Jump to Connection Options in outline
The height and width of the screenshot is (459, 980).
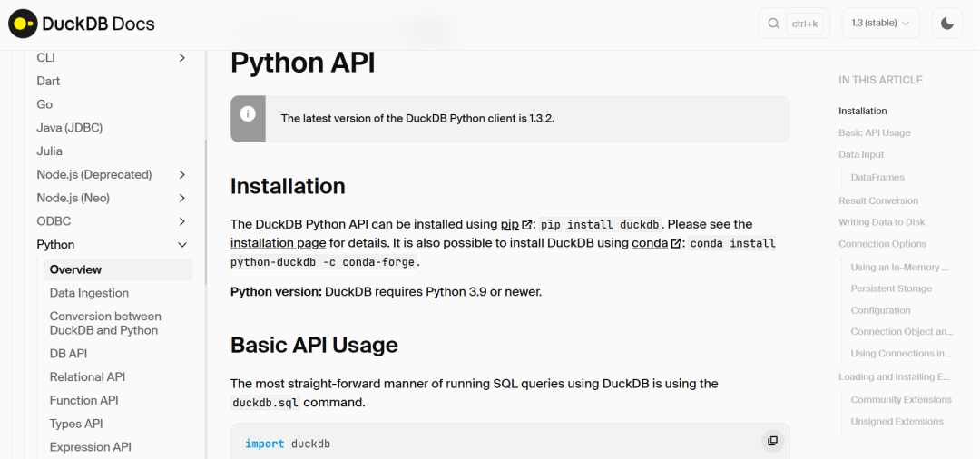[x=883, y=244]
